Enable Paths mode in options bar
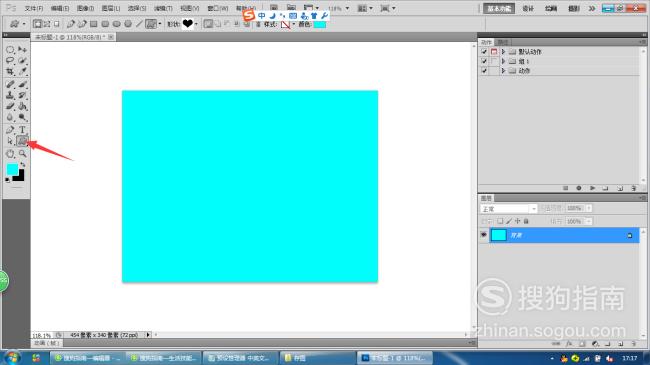This screenshot has width=650, height=365. coord(47,24)
